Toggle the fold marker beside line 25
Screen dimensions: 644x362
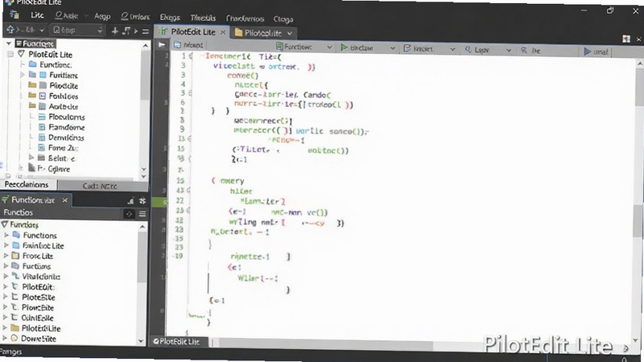(x=189, y=211)
